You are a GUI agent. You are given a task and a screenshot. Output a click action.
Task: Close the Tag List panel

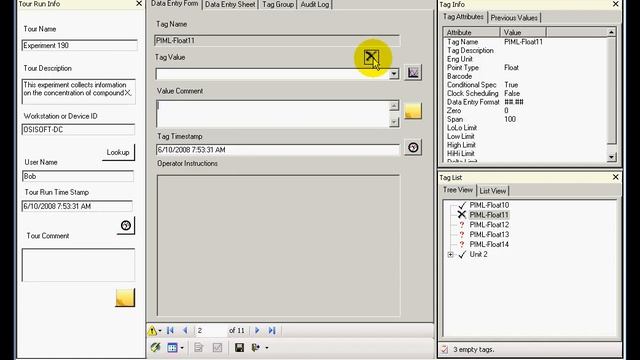(x=616, y=177)
